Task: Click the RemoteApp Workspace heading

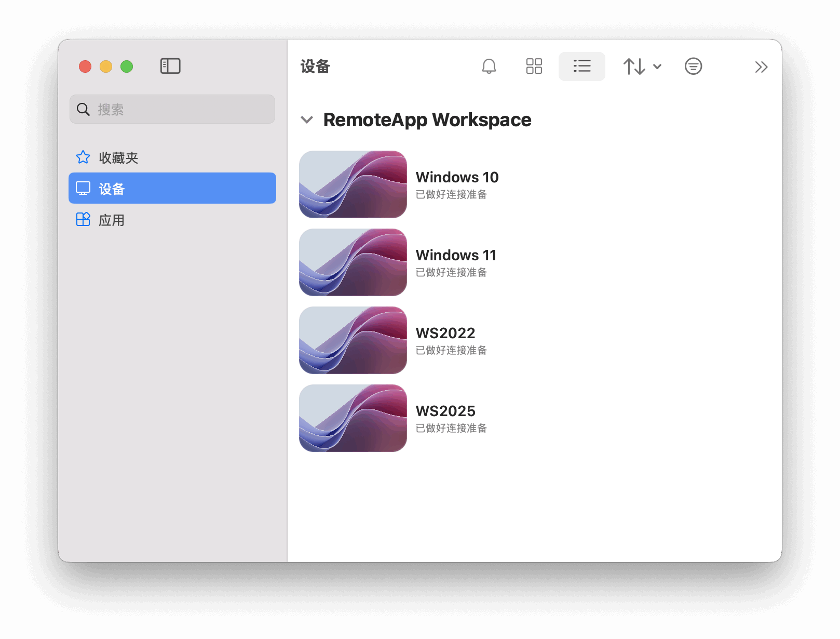Action: click(x=427, y=120)
